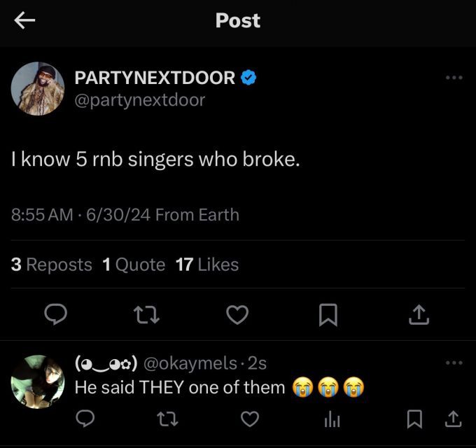Share okaymels' reply
This screenshot has width=476, height=448.
coord(453,419)
